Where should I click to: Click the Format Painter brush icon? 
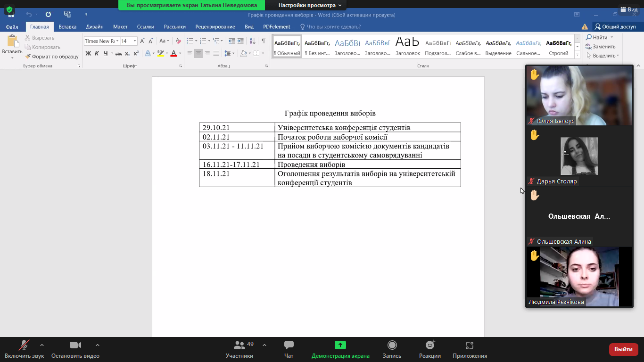tap(28, 57)
